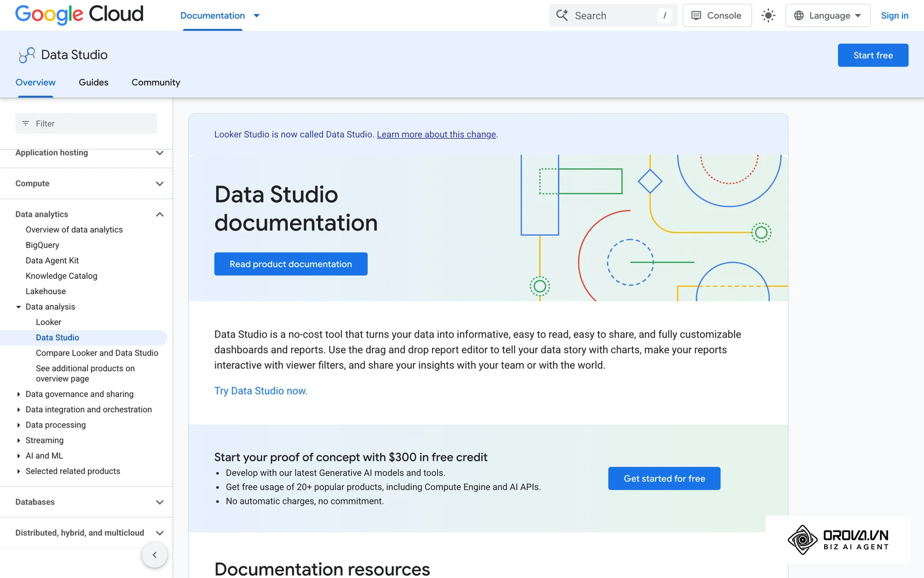The image size is (924, 578).
Task: Collapse the Data analysis tree triangle
Action: [x=18, y=307]
